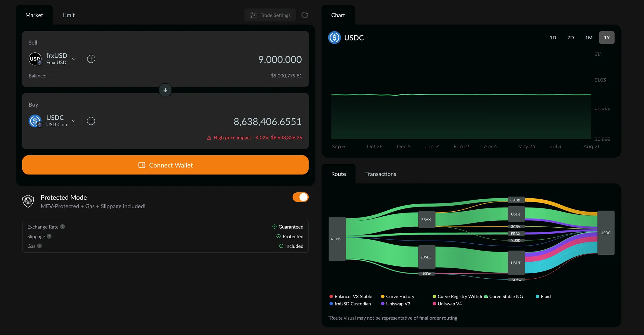Click frxUSD Custodian legend color dot
The height and width of the screenshot is (335, 644).
(x=331, y=304)
